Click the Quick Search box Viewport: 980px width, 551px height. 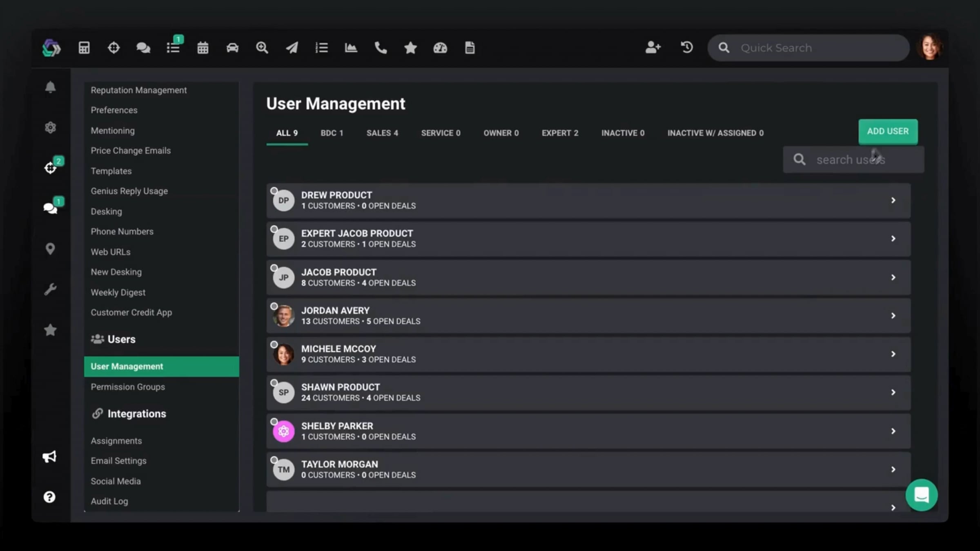tap(808, 48)
